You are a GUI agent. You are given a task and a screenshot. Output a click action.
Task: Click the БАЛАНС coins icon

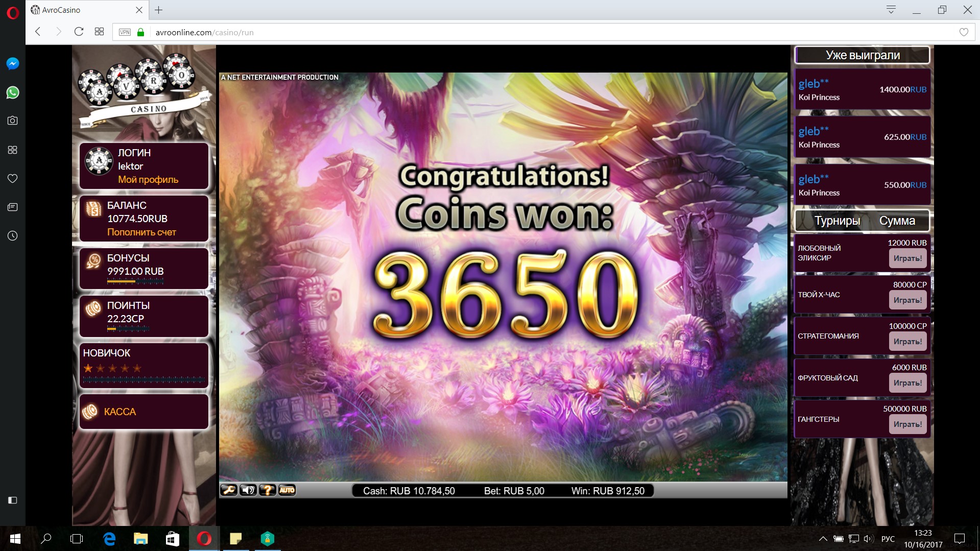tap(93, 208)
